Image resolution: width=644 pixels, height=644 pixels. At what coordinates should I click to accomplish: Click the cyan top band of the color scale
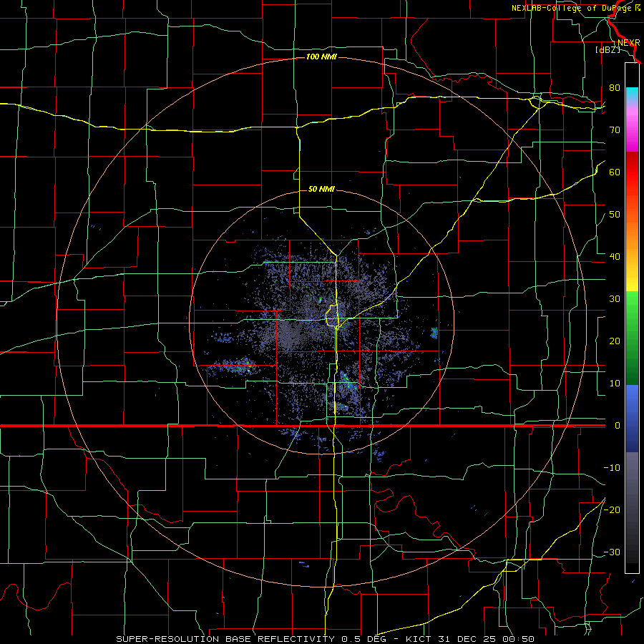[632, 95]
